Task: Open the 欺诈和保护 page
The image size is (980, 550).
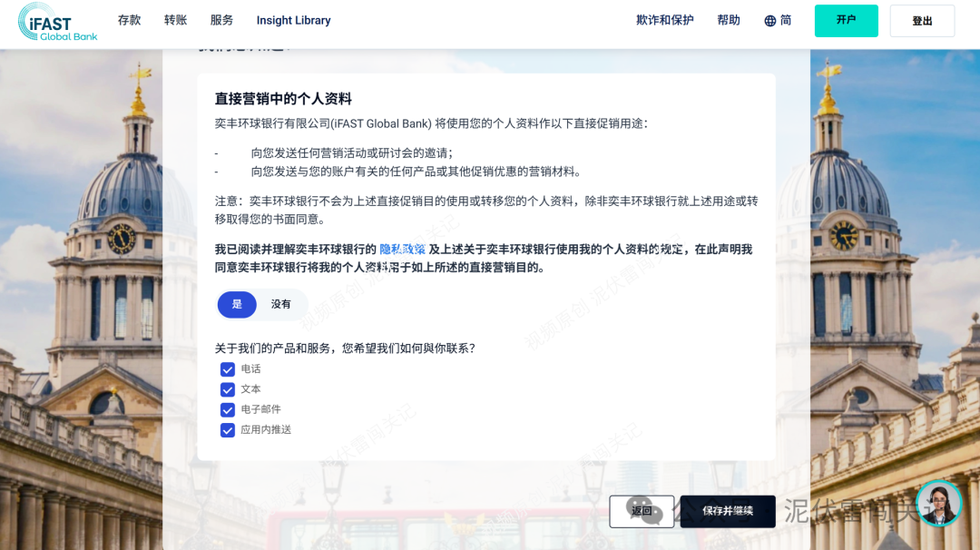Action: [x=663, y=19]
